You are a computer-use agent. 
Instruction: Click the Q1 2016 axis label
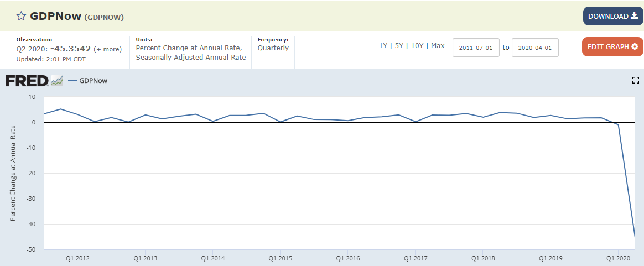click(347, 258)
